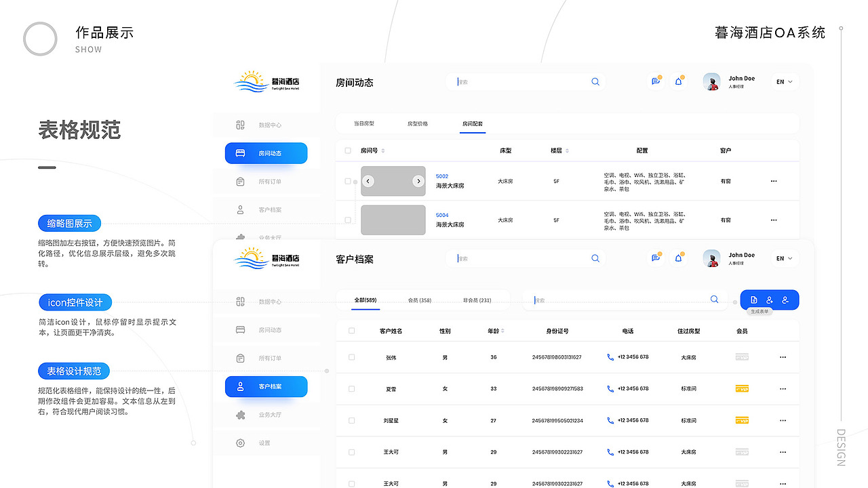The height and width of the screenshot is (488, 868).
Task: Open the 设置 gear icon at sidebar bottom
Action: coord(240,443)
